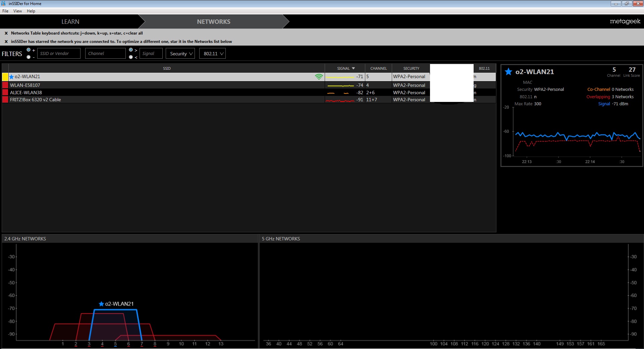This screenshot has height=349, width=644.
Task: Select the less-than signal radio button
Action: 131,57
